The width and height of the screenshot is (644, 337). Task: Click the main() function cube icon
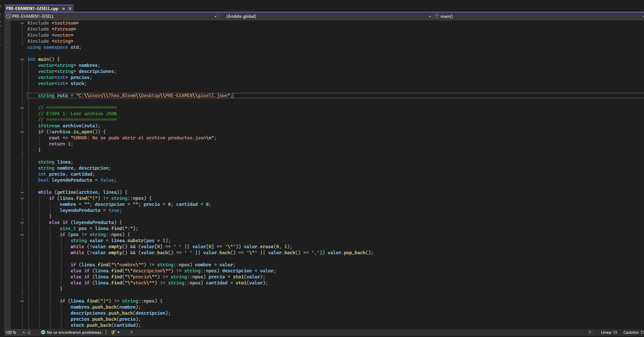click(x=437, y=16)
